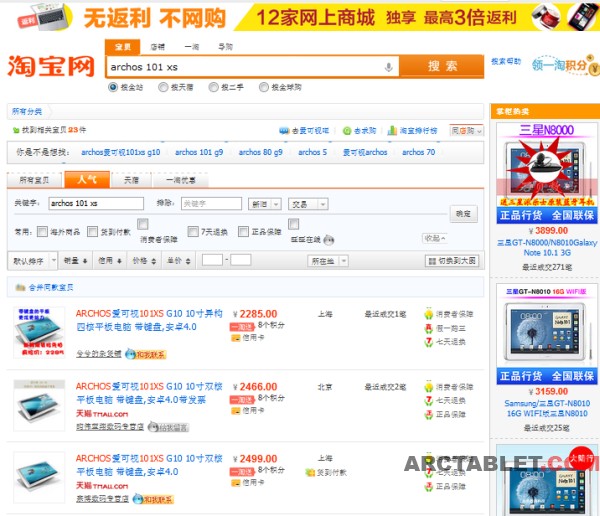The image size is (600, 516).
Task: Click the Taobao logo
Action: pos(51,66)
